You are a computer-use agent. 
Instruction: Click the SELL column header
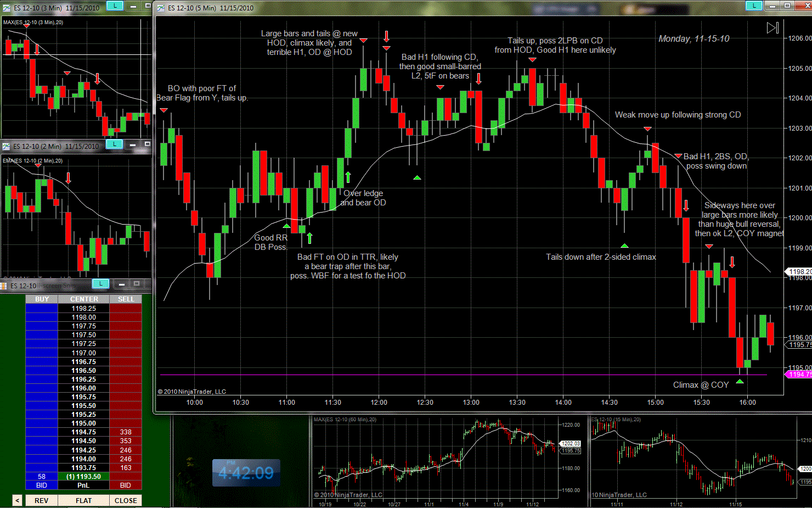click(126, 299)
